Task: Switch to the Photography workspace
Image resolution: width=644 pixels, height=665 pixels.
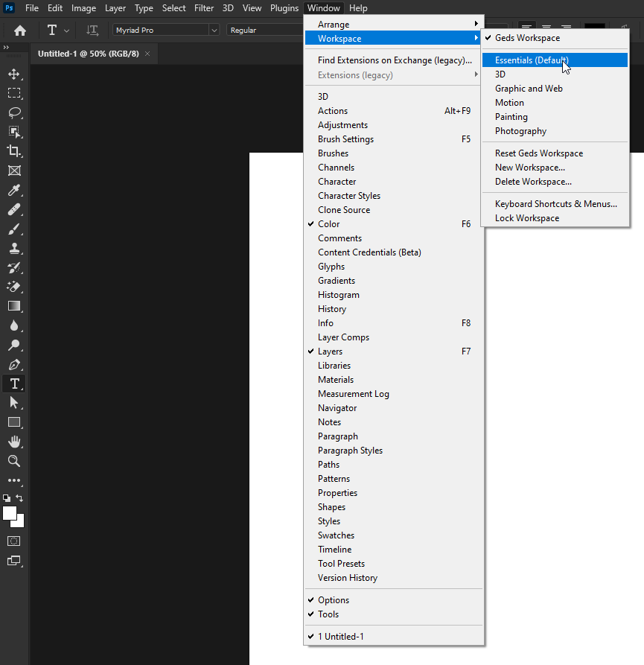Action: [555, 131]
